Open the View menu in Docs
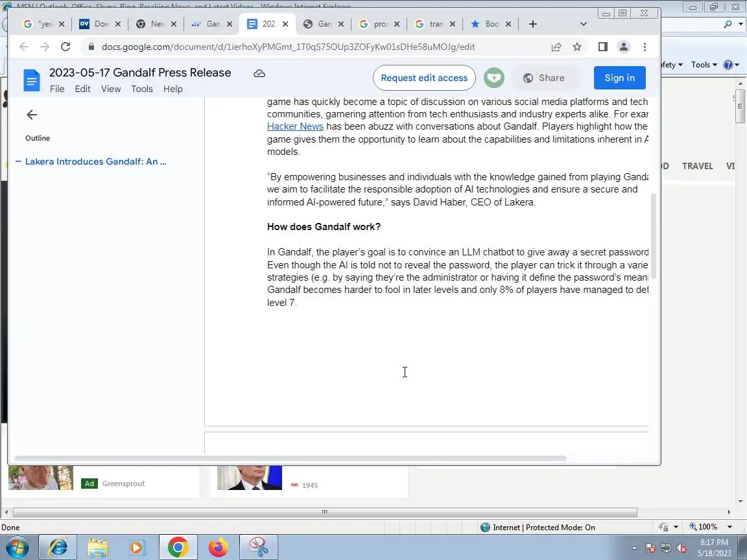Image resolution: width=747 pixels, height=560 pixels. click(111, 89)
